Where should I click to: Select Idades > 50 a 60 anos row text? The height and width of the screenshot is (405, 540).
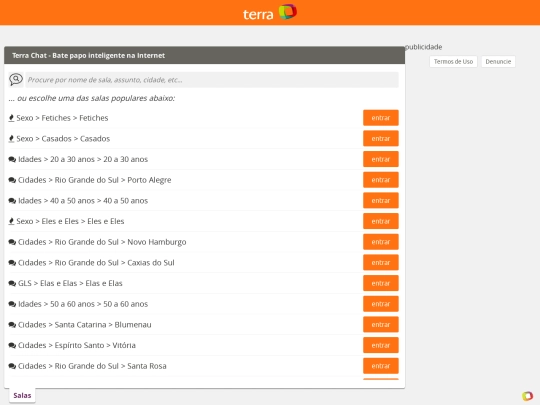tap(83, 304)
